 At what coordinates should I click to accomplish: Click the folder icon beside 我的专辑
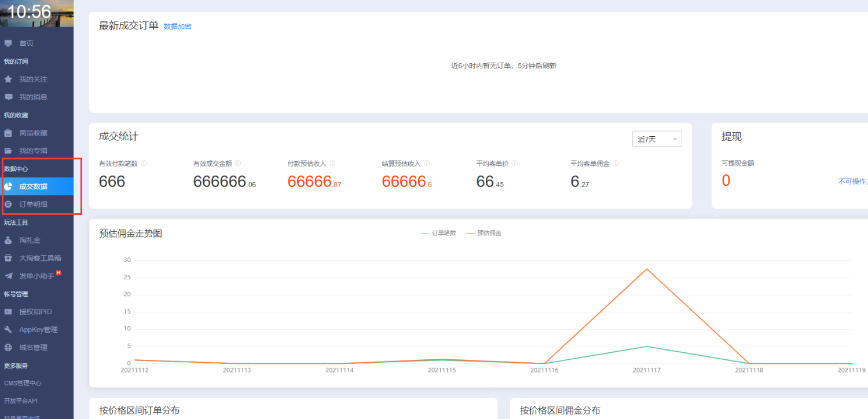8,151
